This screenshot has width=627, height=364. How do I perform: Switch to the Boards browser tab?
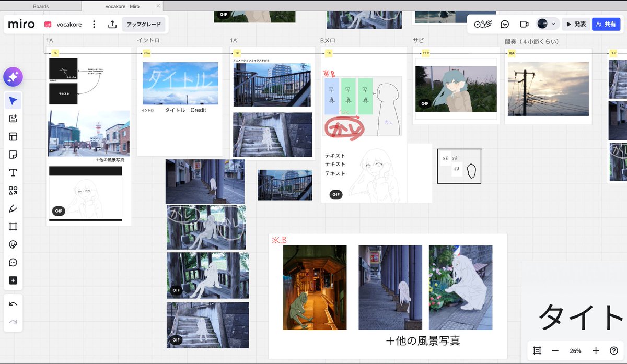pyautogui.click(x=41, y=6)
